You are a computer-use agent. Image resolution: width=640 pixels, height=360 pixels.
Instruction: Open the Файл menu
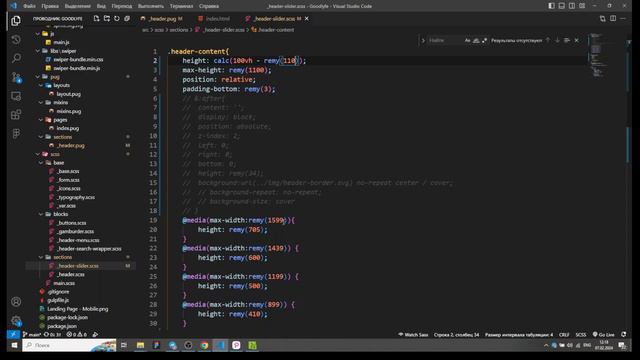pyautogui.click(x=29, y=6)
